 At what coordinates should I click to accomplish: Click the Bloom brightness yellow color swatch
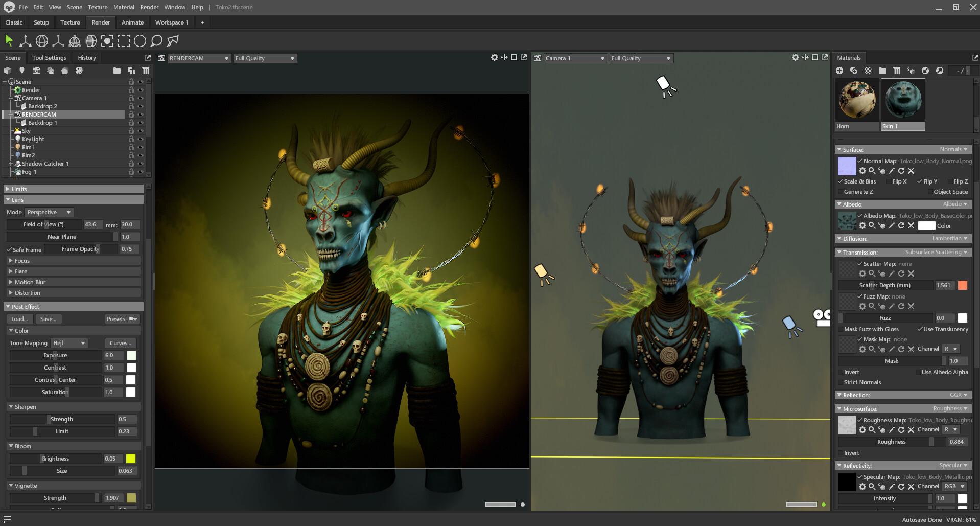(x=131, y=459)
